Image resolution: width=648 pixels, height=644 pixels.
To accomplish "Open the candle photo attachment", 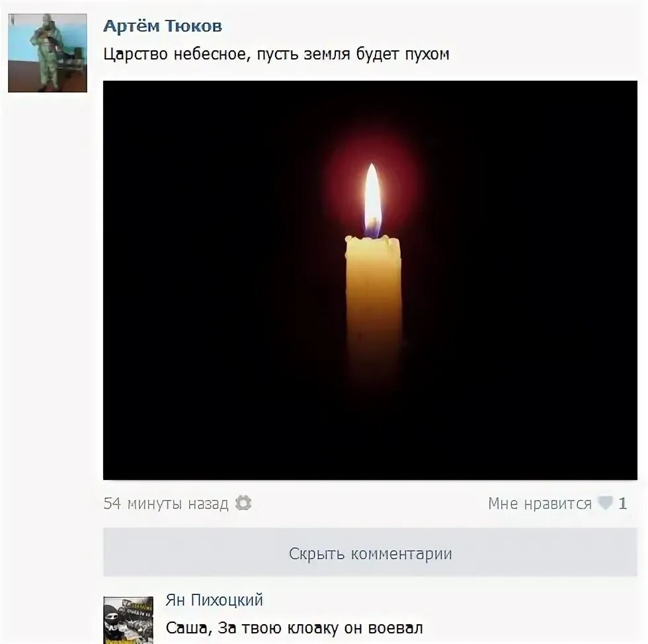I will (370, 280).
